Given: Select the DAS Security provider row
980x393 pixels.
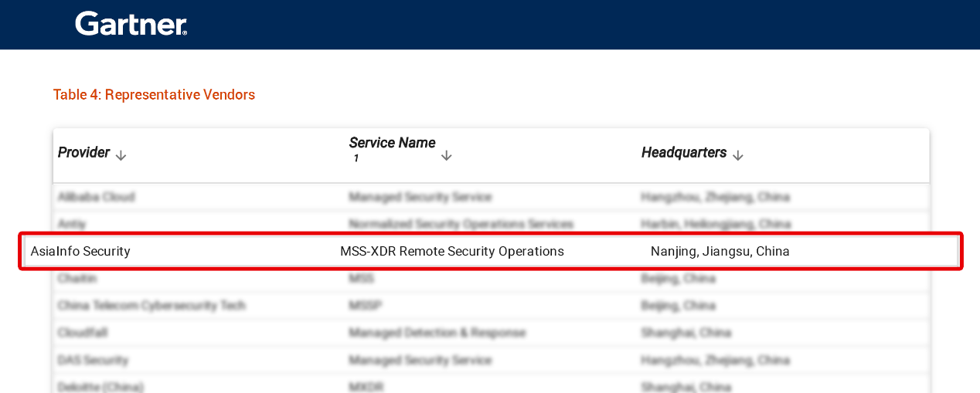Looking at the screenshot, I should 93,360.
